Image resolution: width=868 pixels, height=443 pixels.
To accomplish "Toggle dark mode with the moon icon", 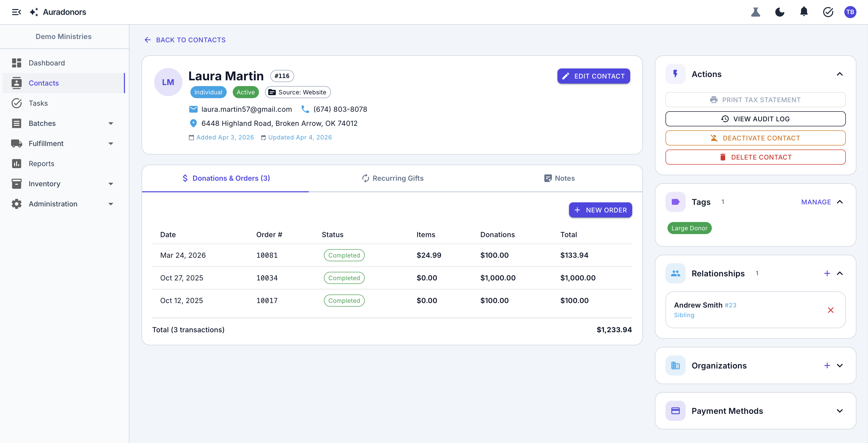I will pos(780,12).
